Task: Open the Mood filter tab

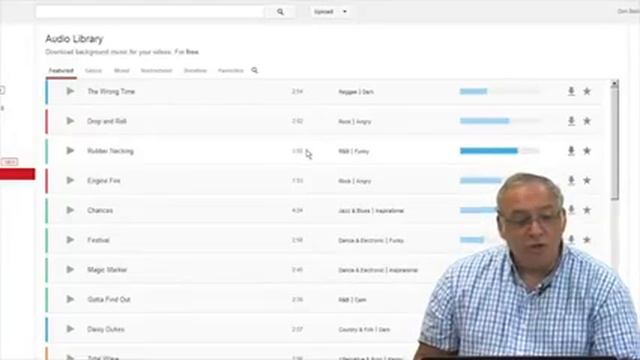Action: [x=122, y=71]
